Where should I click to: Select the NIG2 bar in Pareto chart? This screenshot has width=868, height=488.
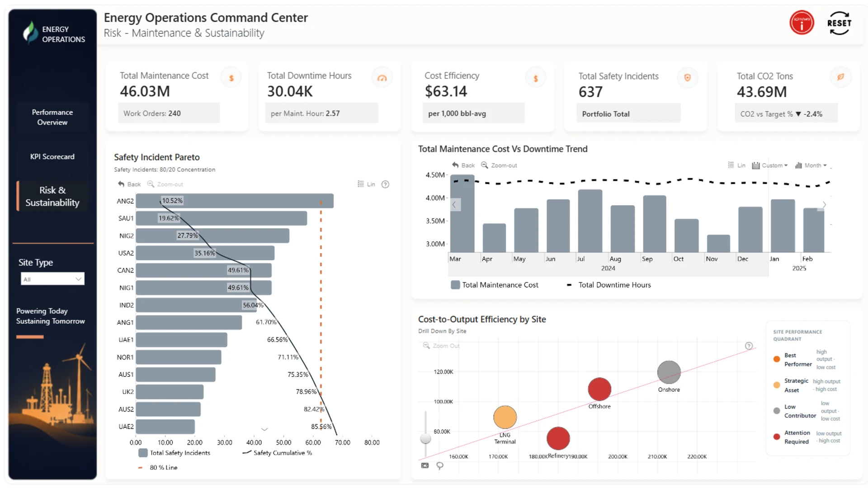click(x=212, y=235)
